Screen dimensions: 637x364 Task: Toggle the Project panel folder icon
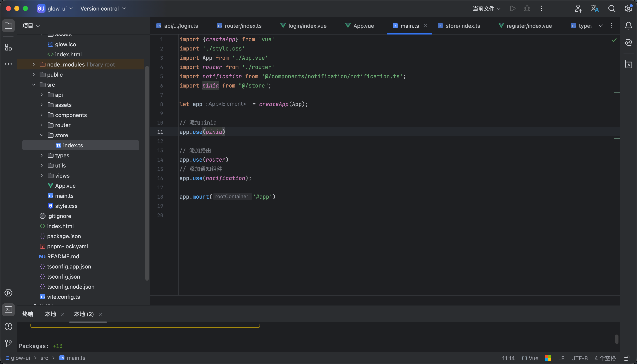(x=8, y=25)
